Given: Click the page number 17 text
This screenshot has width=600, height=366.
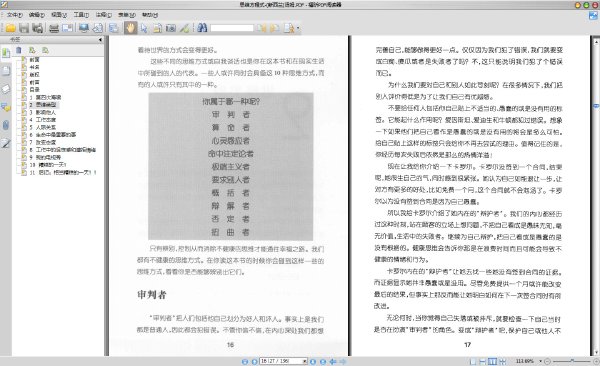Looking at the screenshot, I should coord(467,345).
